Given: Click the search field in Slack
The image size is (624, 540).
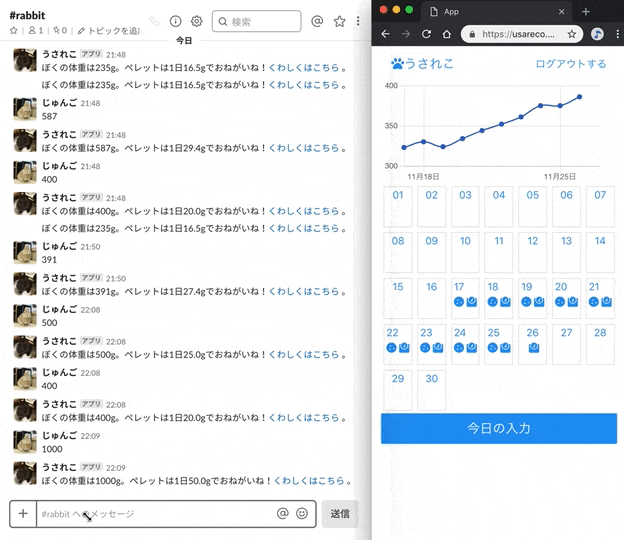Looking at the screenshot, I should [x=257, y=21].
